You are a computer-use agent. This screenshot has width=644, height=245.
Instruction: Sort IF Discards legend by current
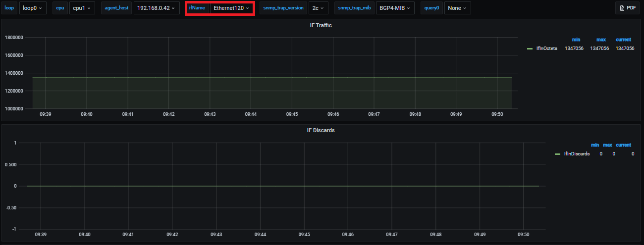coord(623,145)
